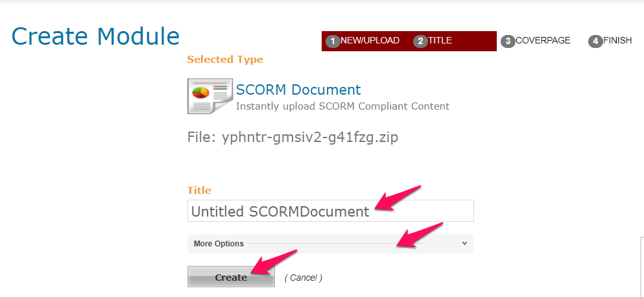Click the step 2 circle icon
The width and height of the screenshot is (644, 297).
[420, 42]
